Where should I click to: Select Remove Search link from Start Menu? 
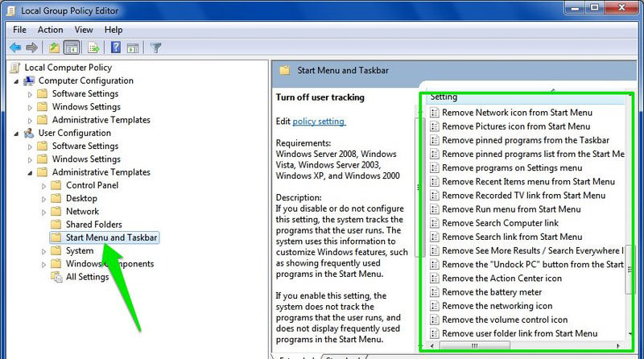pyautogui.click(x=512, y=237)
